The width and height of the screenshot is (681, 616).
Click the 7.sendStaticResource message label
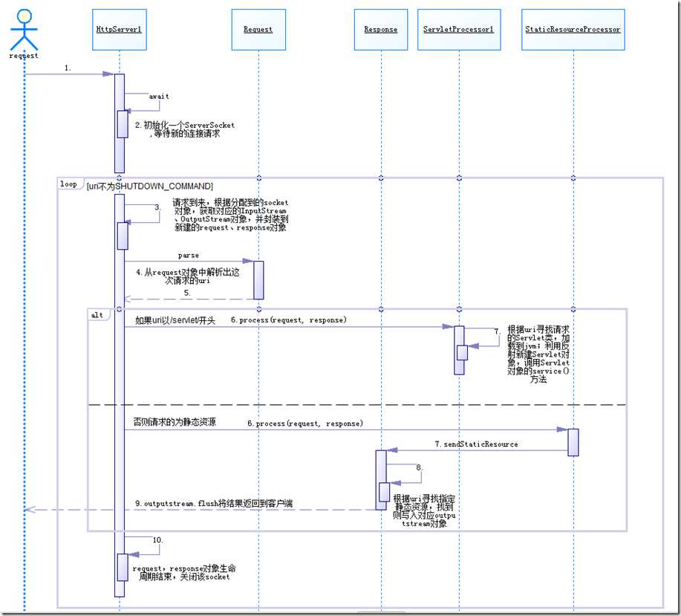pos(476,444)
